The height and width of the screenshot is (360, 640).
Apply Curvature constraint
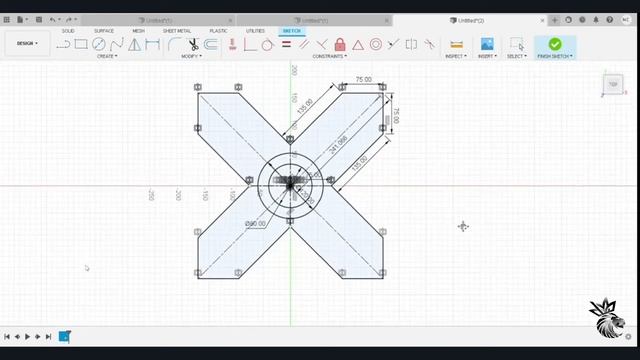point(429,44)
